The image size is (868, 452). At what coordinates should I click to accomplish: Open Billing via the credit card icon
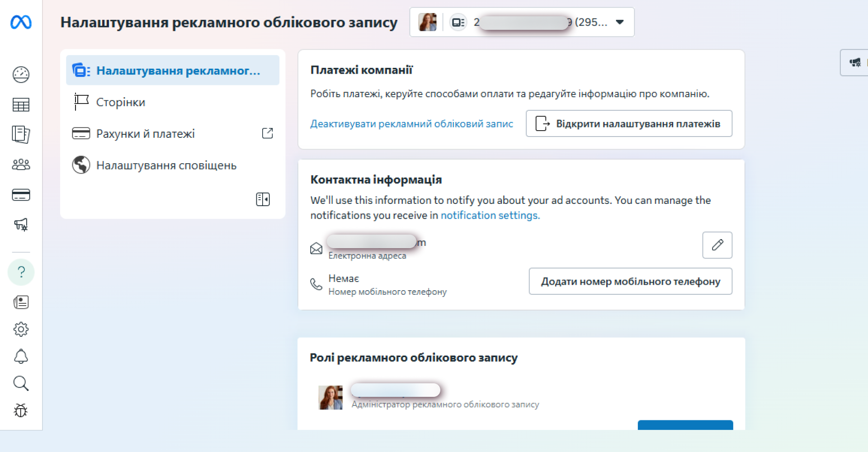click(x=21, y=195)
